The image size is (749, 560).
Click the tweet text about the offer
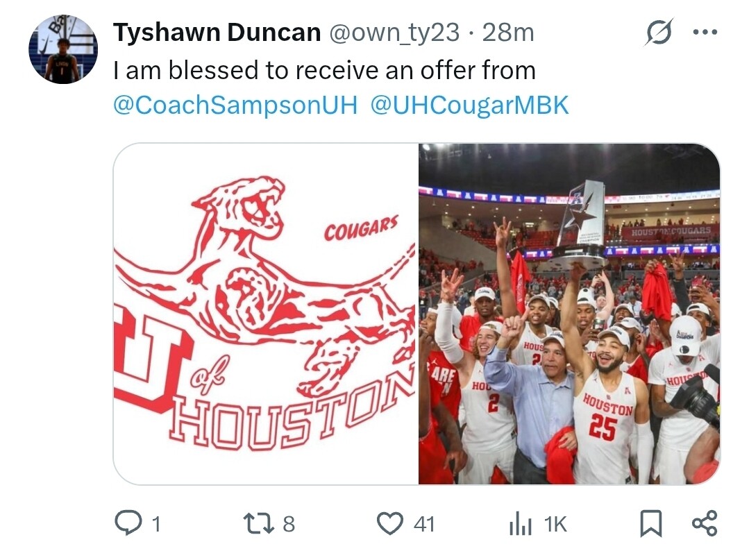[x=324, y=70]
